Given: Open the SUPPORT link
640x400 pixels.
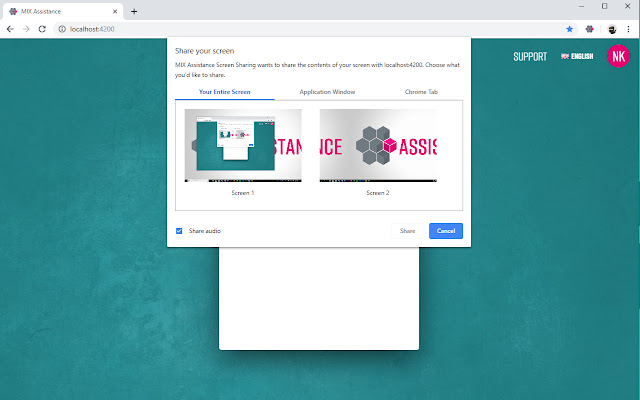Looking at the screenshot, I should click(x=530, y=56).
